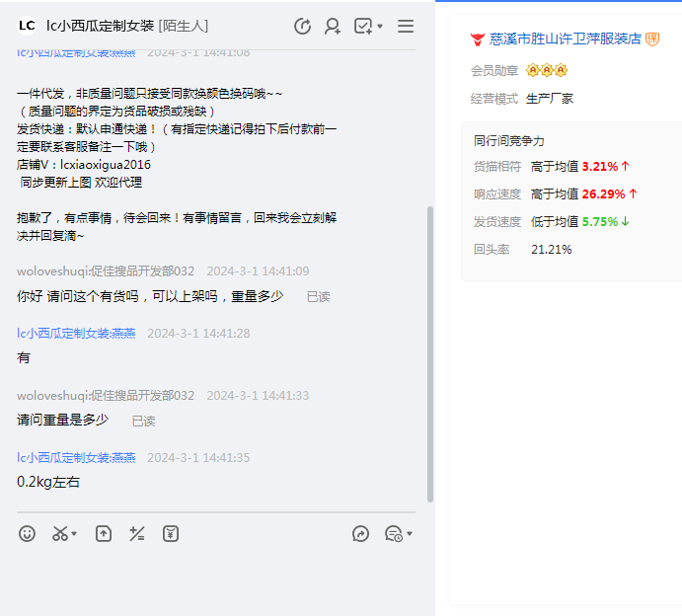Click the checkmark task icon in header
This screenshot has width=682, height=616.
(x=363, y=27)
